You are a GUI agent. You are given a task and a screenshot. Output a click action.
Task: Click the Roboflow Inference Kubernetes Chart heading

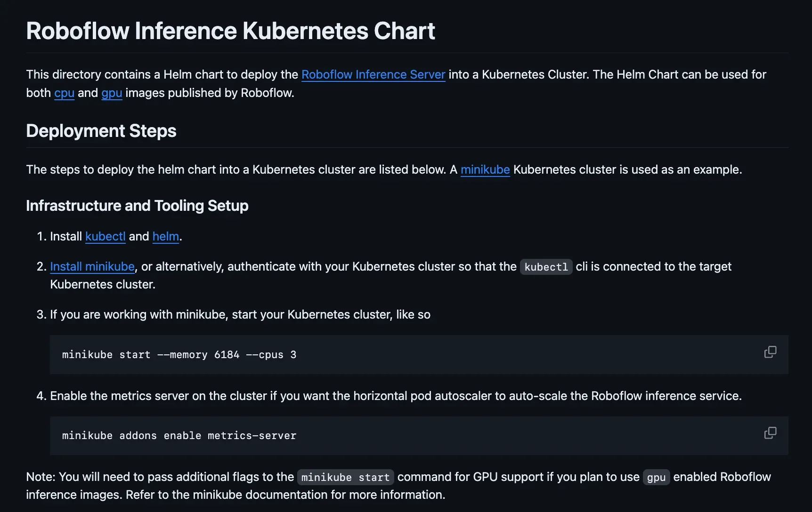coord(230,31)
